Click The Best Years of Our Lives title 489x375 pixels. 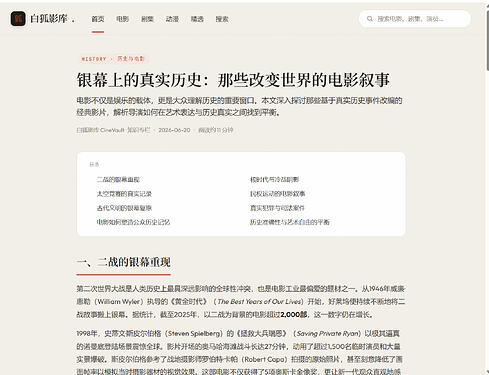click(x=259, y=302)
